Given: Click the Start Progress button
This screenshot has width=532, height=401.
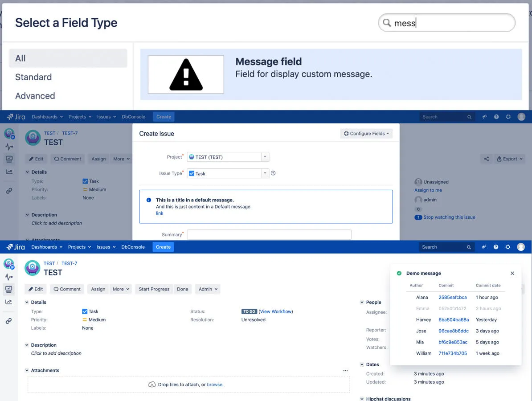Looking at the screenshot, I should click(x=154, y=289).
